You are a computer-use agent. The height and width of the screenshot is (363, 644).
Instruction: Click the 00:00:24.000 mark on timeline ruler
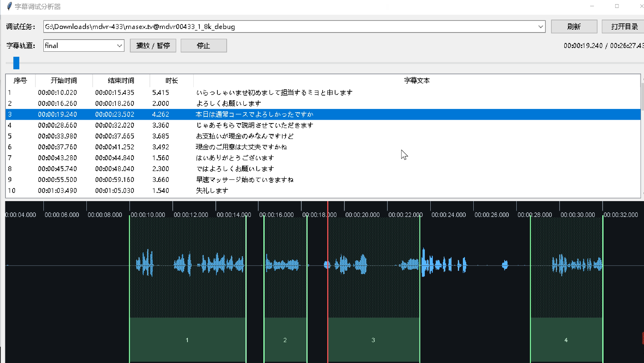pos(449,215)
